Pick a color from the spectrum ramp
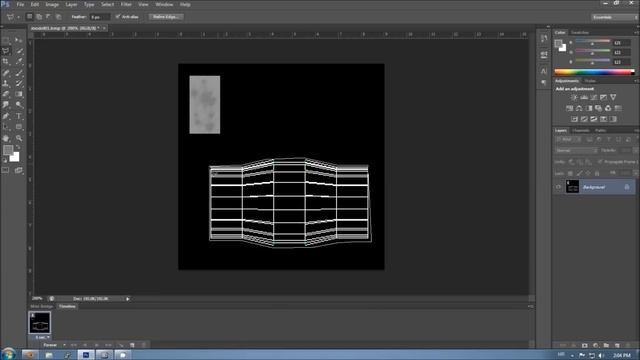Image resolution: width=640 pixels, height=360 pixels. tap(594, 72)
